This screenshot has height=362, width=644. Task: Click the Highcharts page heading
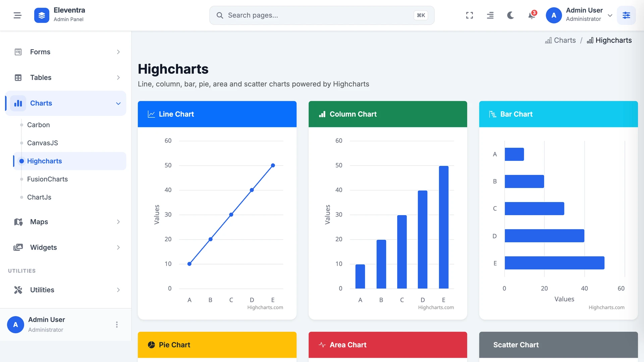[x=173, y=69]
